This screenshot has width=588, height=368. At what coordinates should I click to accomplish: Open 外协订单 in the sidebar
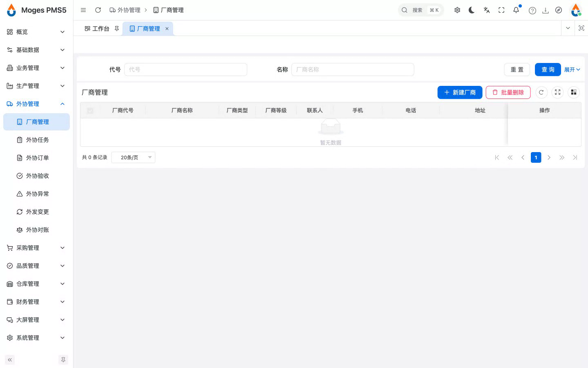[x=36, y=158]
